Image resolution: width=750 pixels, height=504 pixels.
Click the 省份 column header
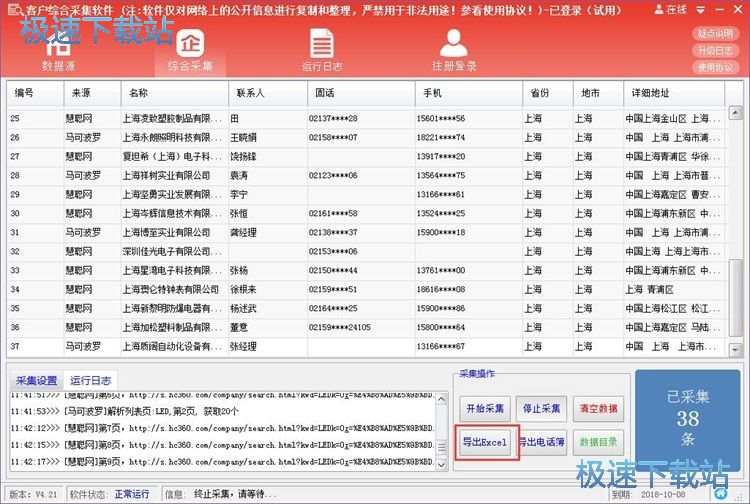[x=548, y=93]
